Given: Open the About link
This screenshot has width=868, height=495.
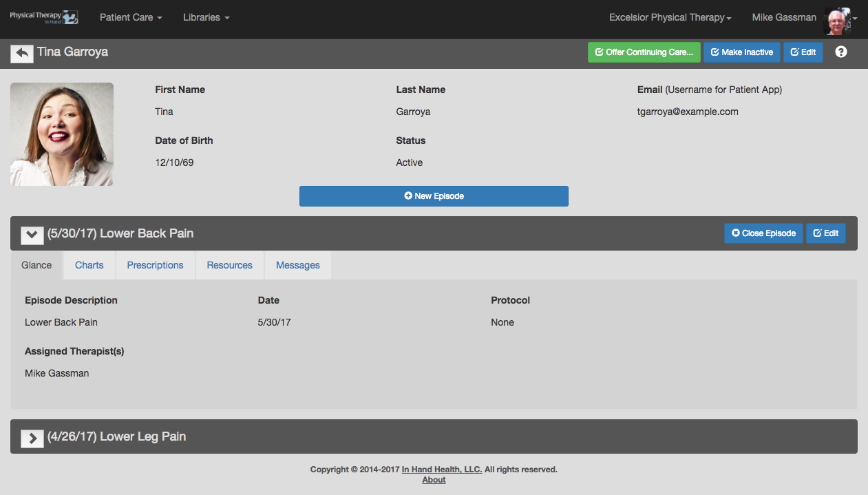Looking at the screenshot, I should (434, 480).
